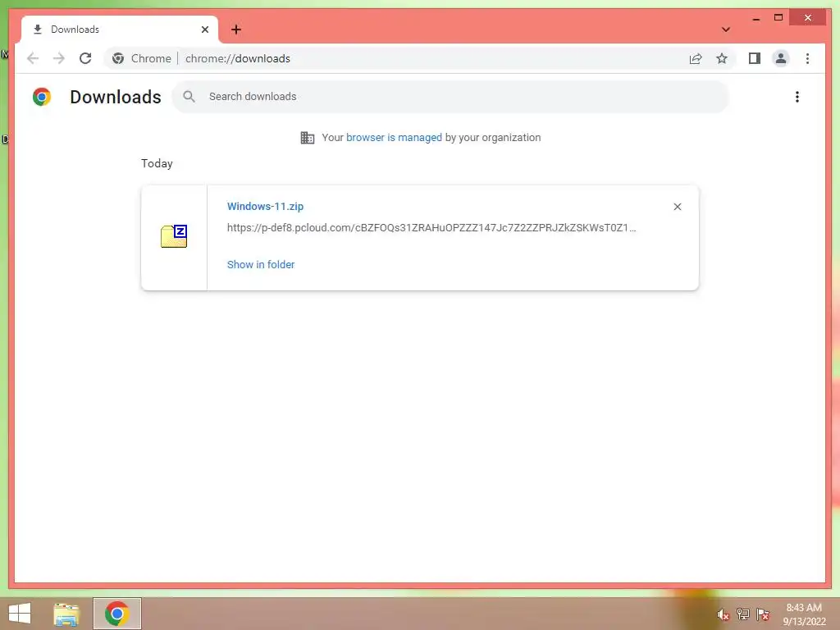Viewport: 840px width, 630px height.
Task: Maximize the Chrome window
Action: point(778,18)
